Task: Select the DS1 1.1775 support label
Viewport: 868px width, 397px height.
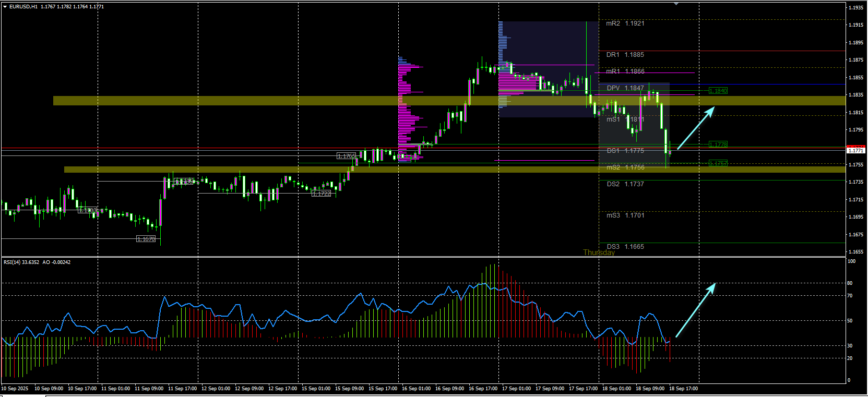Action: click(625, 151)
